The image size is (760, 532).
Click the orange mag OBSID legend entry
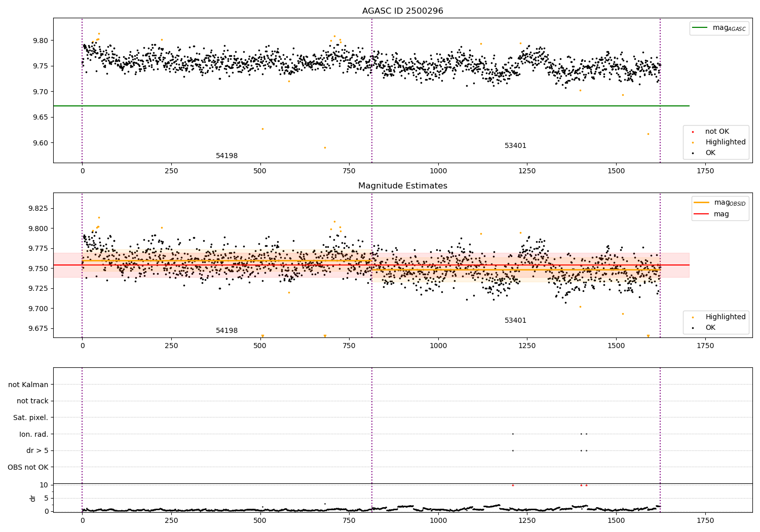[719, 203]
